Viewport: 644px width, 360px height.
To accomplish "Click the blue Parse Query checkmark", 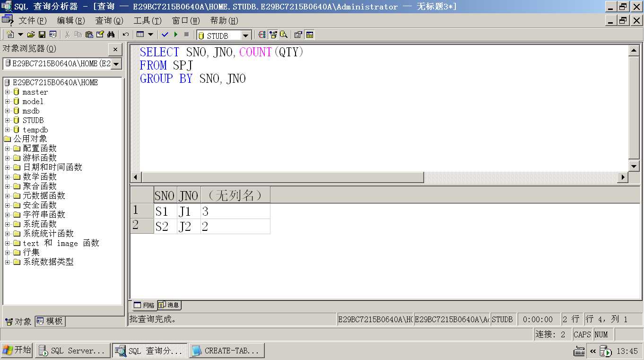I will coord(165,35).
